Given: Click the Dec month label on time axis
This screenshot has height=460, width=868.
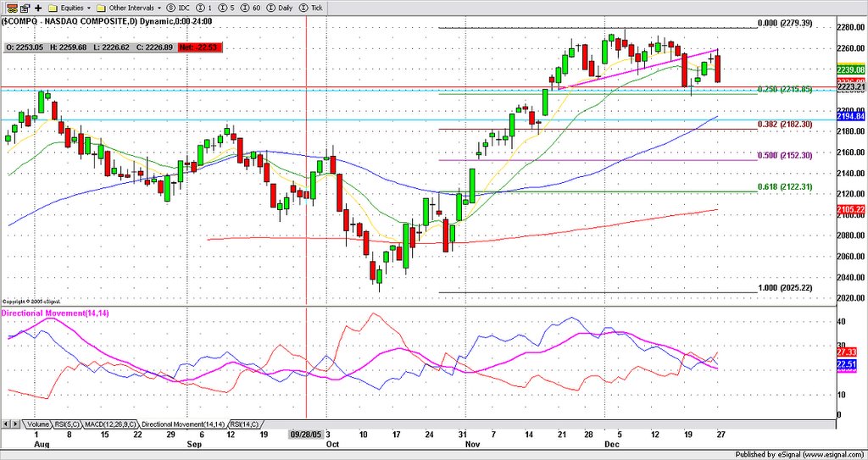Looking at the screenshot, I should click(611, 444).
